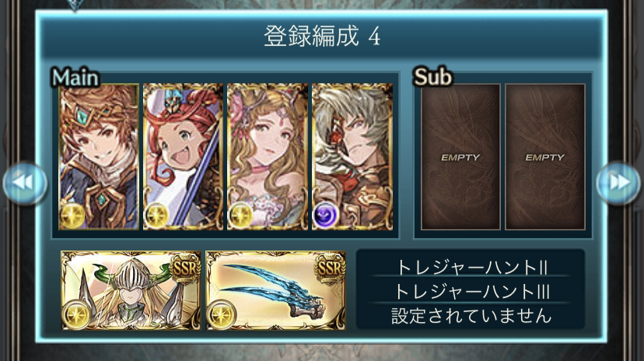Click the light element icon on blonde character

coord(240,215)
